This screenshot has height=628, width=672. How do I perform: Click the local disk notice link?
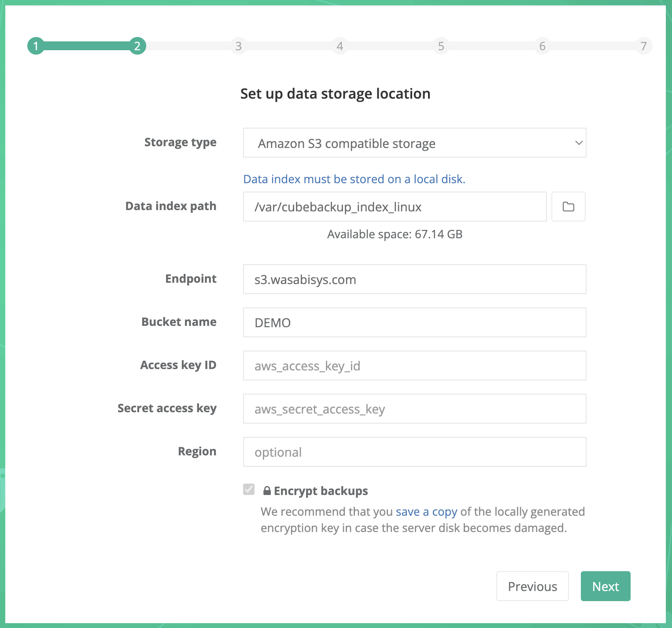(x=354, y=179)
